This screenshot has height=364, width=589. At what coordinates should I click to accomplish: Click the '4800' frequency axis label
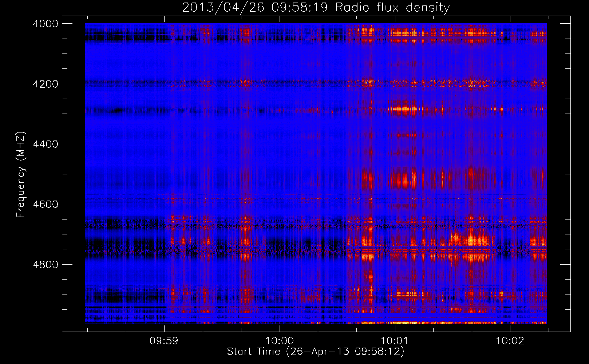(x=46, y=264)
